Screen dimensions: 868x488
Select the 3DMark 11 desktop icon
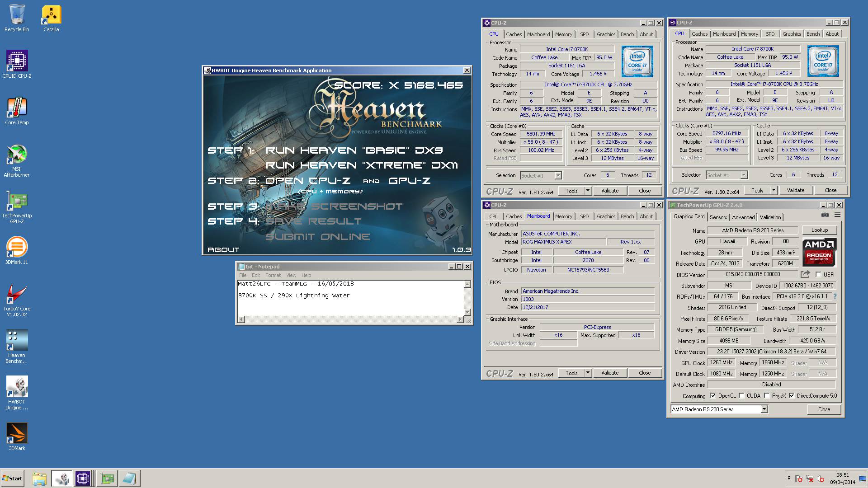(17, 251)
